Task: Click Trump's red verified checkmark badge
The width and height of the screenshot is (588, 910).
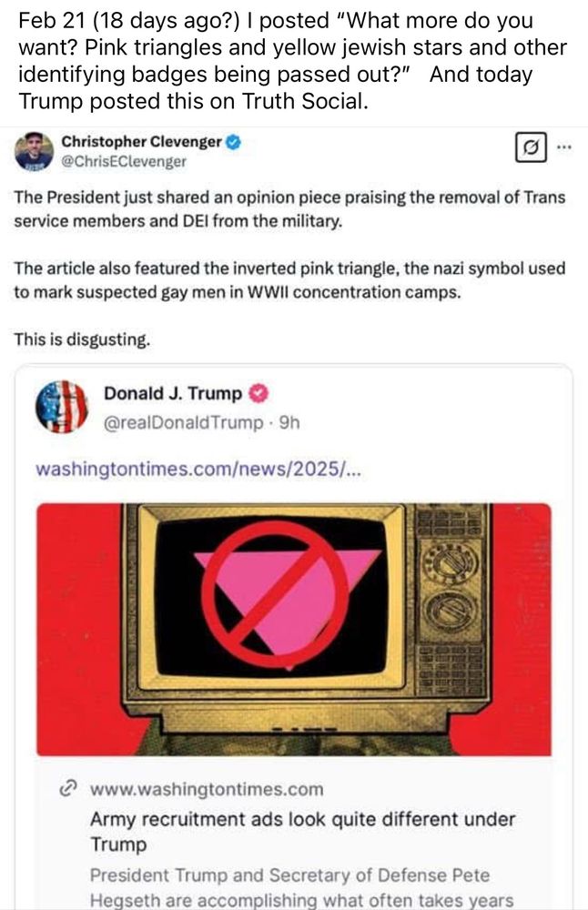Action: coord(259,393)
